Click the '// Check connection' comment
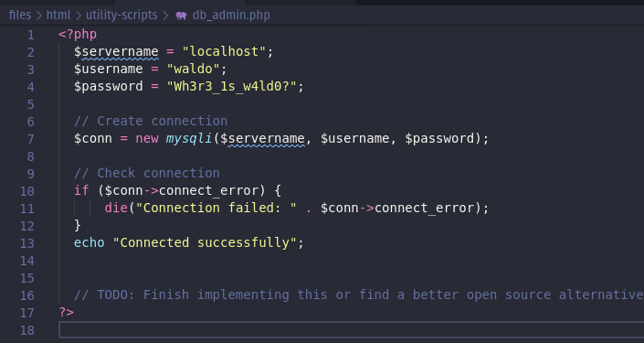 [x=147, y=173]
